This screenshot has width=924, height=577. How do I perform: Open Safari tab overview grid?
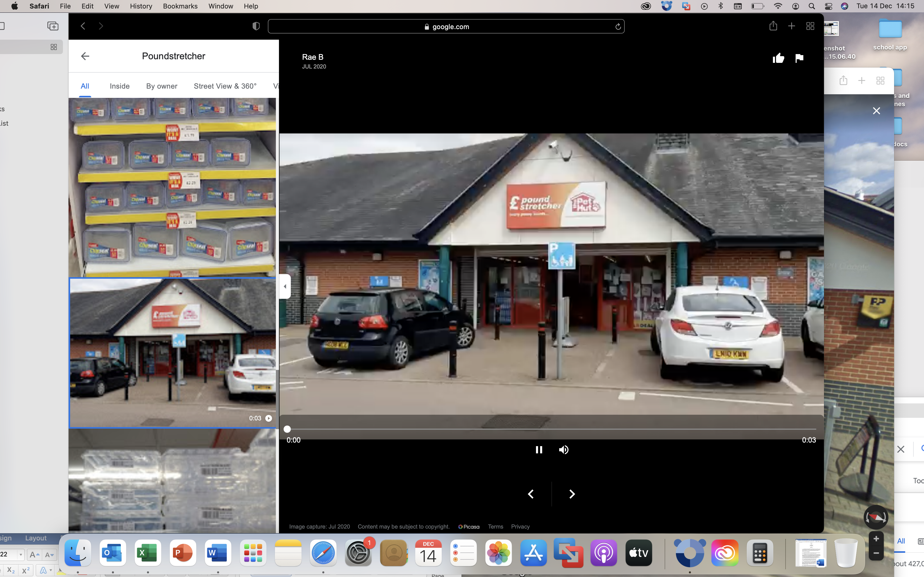point(810,26)
